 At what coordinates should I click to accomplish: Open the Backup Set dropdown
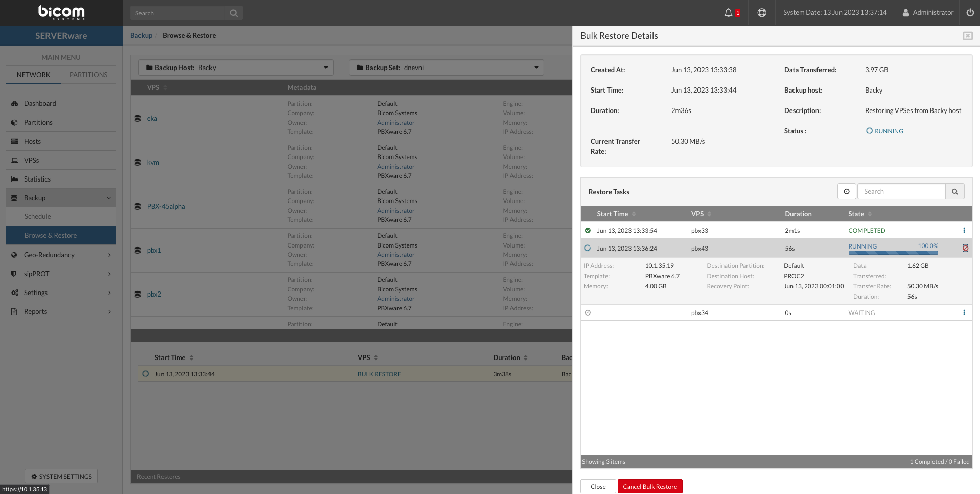tap(447, 68)
